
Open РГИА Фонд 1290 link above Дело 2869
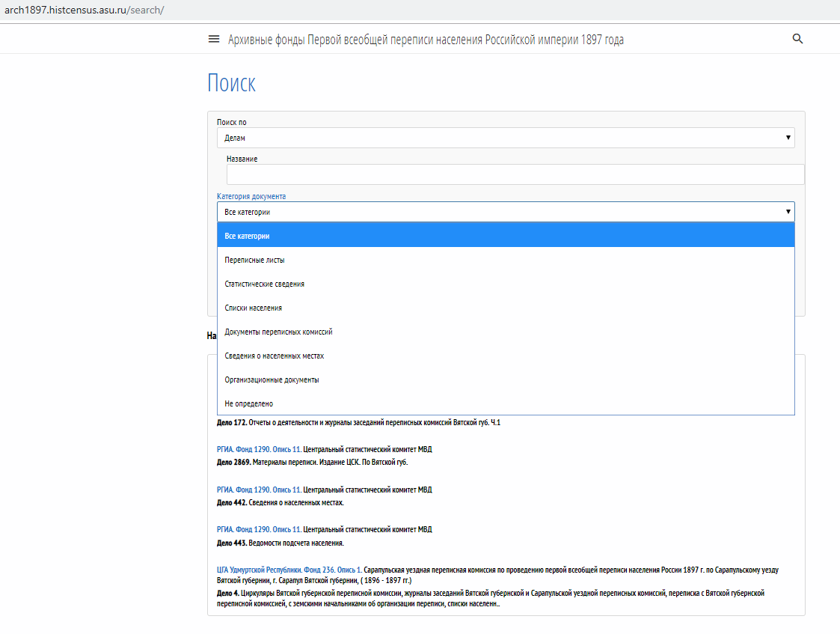259,449
